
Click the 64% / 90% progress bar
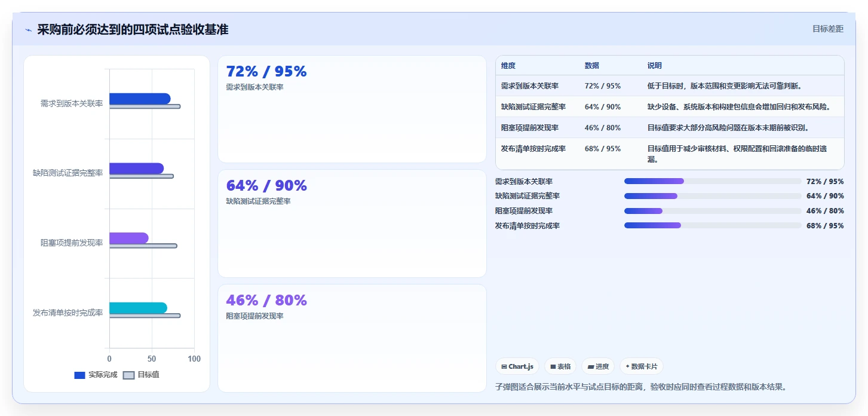pos(713,196)
